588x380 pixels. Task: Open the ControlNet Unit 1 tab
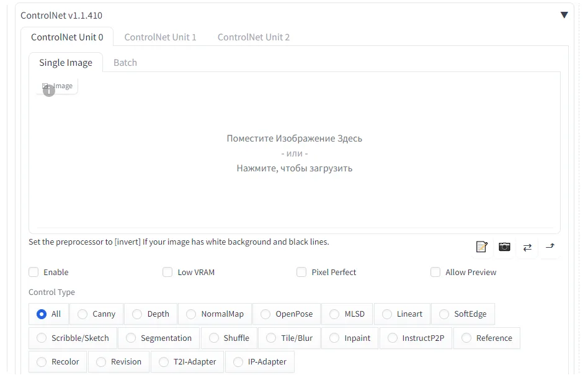(160, 37)
